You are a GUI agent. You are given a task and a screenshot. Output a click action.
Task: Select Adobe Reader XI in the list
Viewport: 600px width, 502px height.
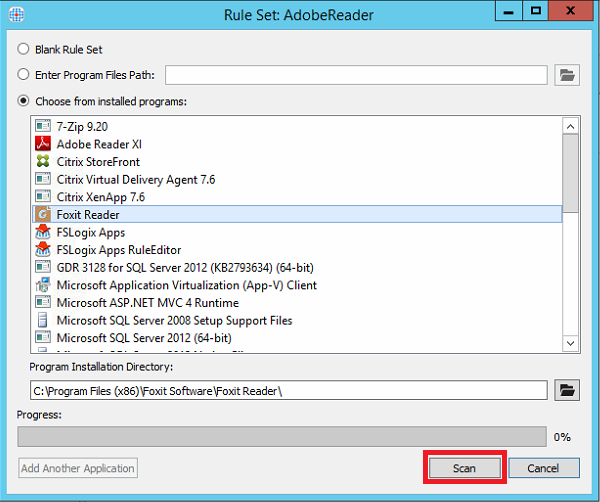(x=297, y=144)
